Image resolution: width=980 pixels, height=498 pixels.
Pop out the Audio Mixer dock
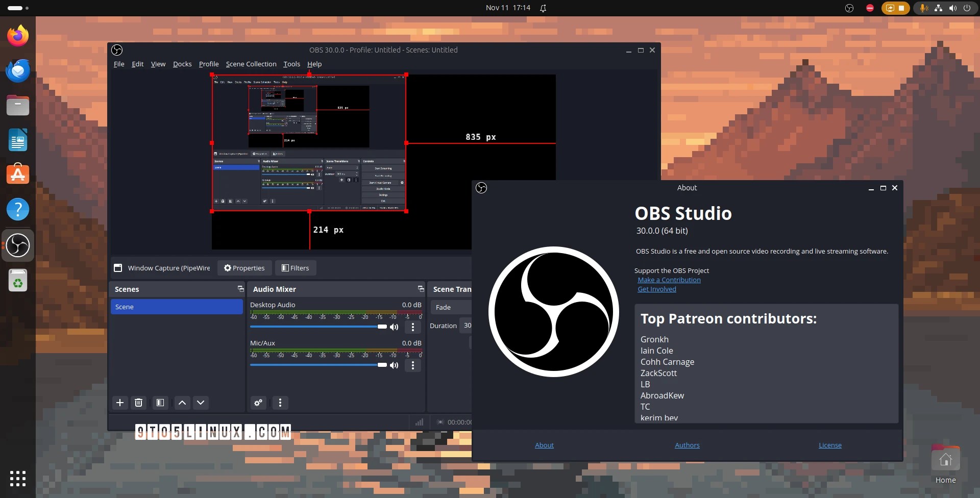pyautogui.click(x=421, y=289)
